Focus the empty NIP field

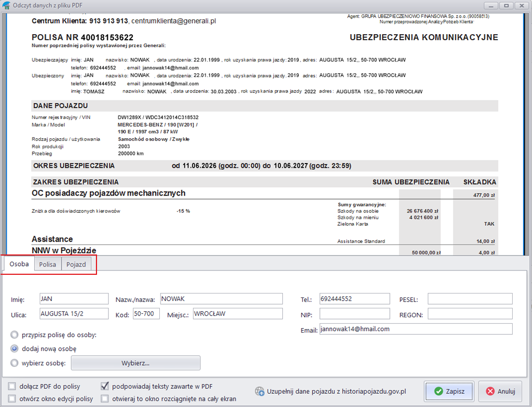[x=354, y=314]
